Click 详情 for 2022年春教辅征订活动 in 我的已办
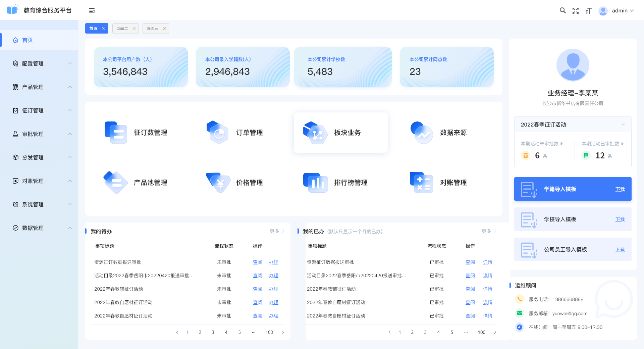Viewport: 644px width, 349px height. [x=488, y=289]
